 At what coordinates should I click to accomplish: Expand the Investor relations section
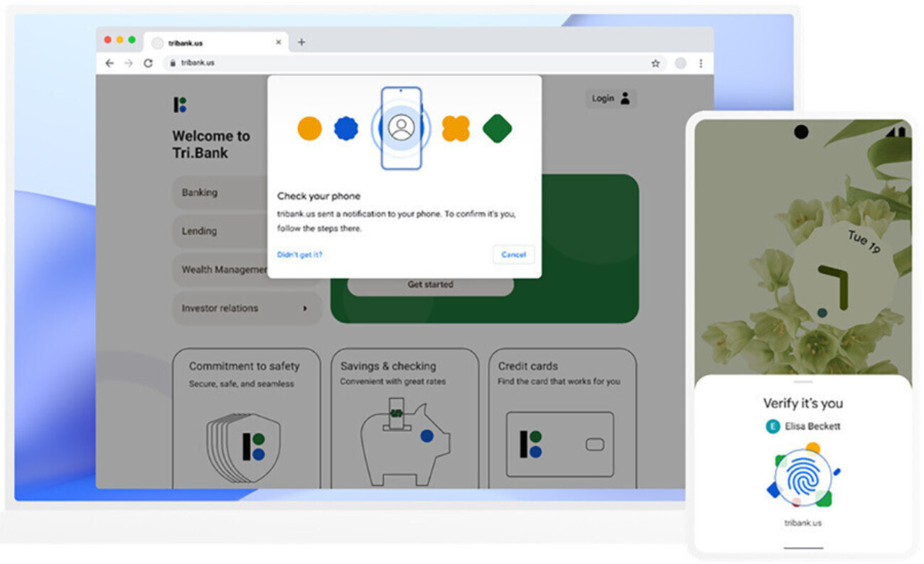(x=247, y=308)
